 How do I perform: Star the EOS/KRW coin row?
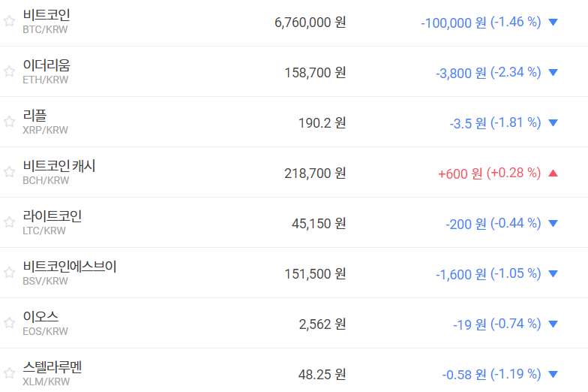coord(9,323)
